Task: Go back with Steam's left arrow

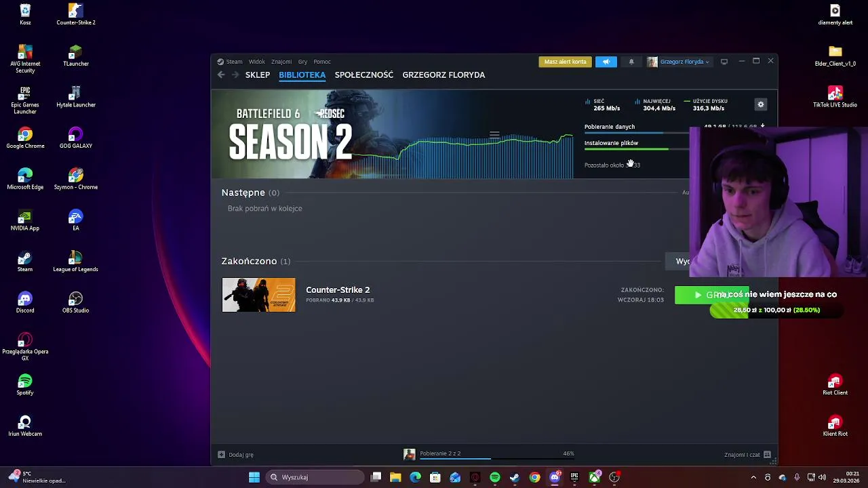Action: (x=221, y=75)
